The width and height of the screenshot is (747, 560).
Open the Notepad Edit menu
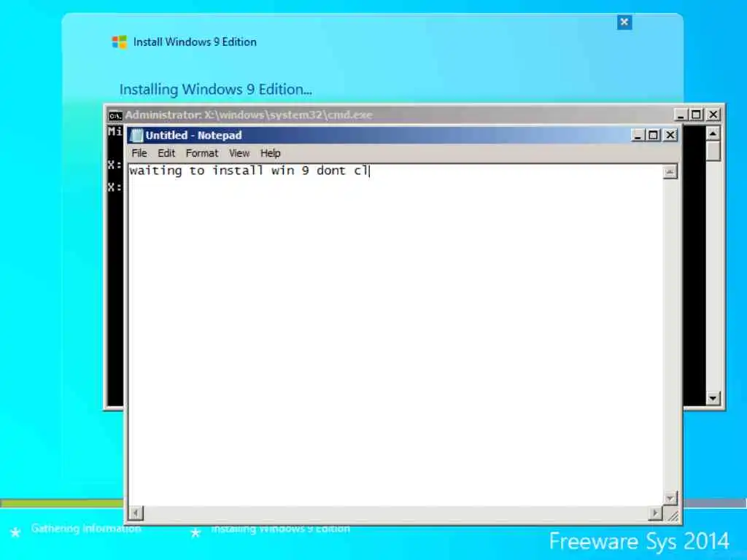pos(166,153)
